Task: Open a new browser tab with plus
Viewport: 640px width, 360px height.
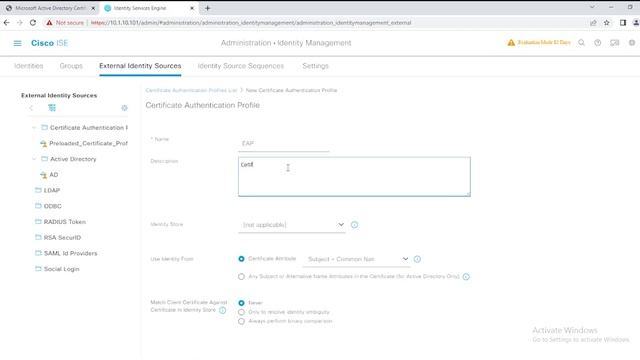Action: [207, 8]
